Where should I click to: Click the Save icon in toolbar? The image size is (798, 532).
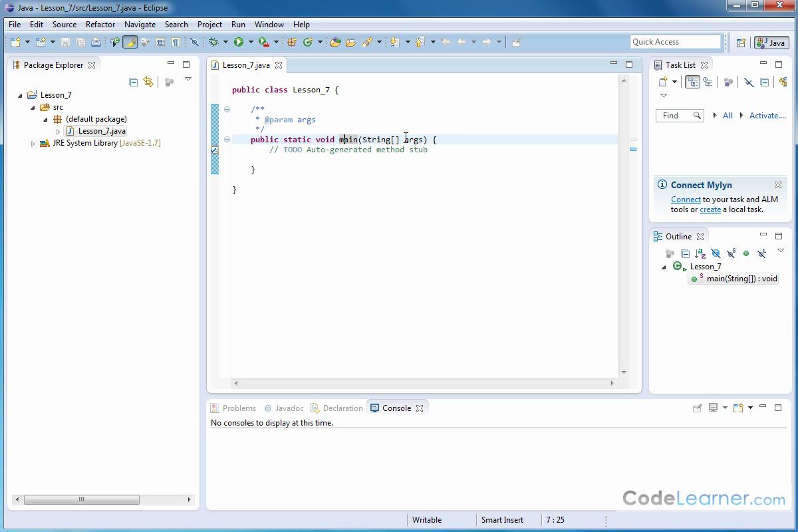[x=65, y=42]
